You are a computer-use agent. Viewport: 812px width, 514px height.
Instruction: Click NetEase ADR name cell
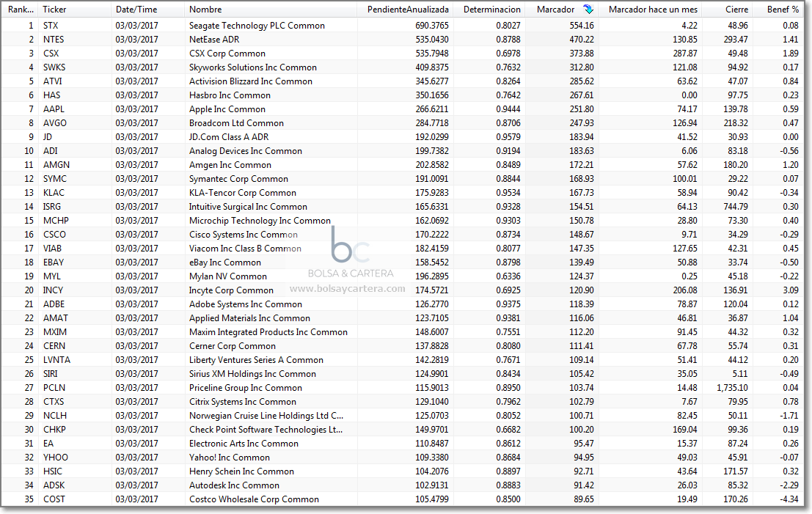coord(214,40)
